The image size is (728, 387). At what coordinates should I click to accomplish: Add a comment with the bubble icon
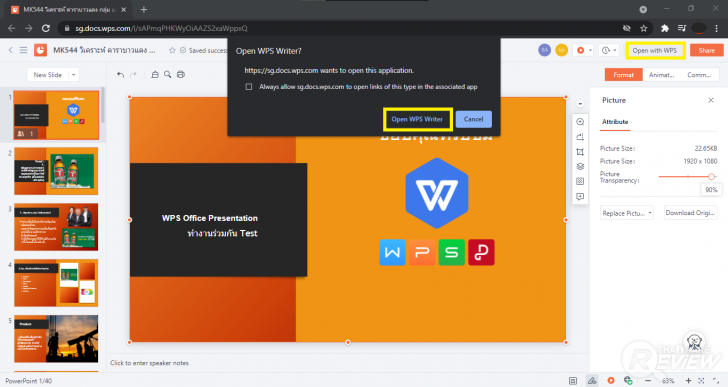[x=580, y=197]
